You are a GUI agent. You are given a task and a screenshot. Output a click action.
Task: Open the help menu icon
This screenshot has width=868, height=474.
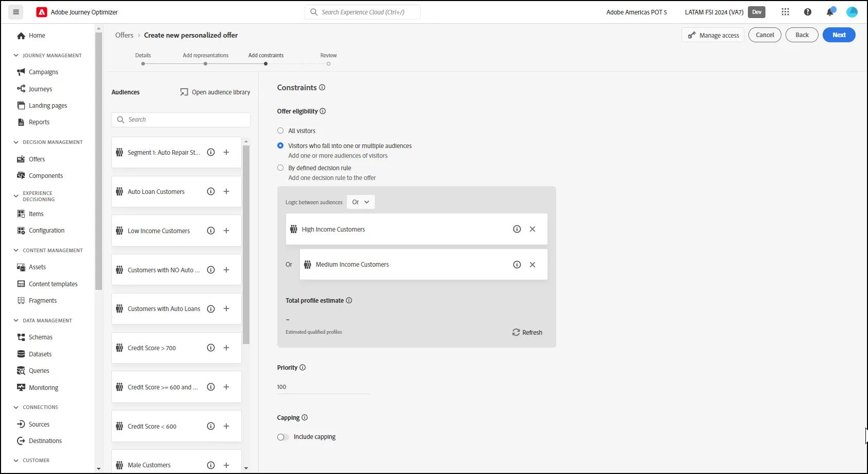tap(808, 12)
